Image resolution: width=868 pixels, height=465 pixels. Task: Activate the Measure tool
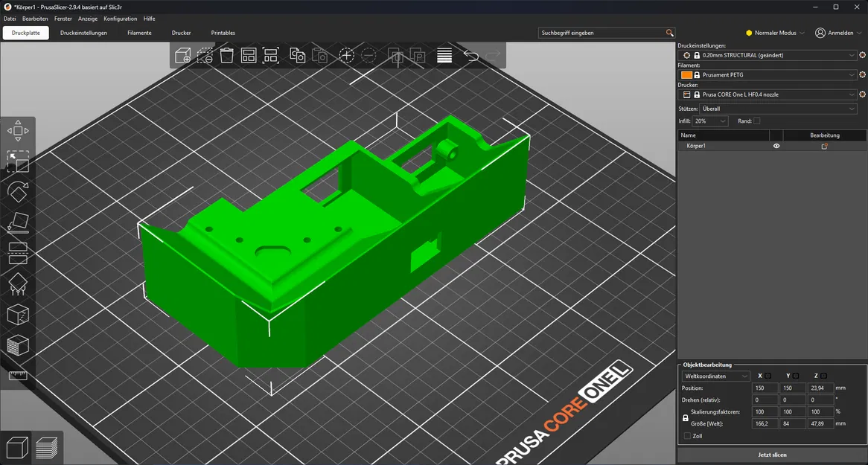click(18, 376)
